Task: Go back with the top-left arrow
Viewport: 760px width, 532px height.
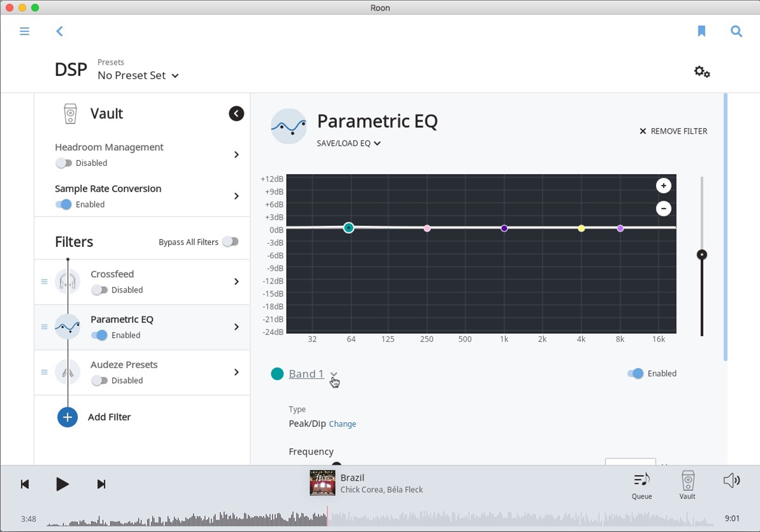Action: [x=60, y=31]
